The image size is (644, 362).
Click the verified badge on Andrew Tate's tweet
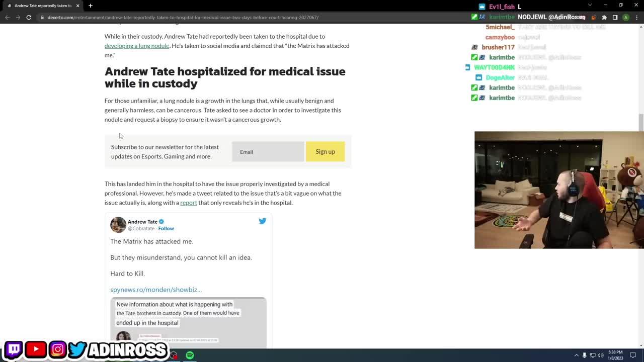(x=161, y=221)
